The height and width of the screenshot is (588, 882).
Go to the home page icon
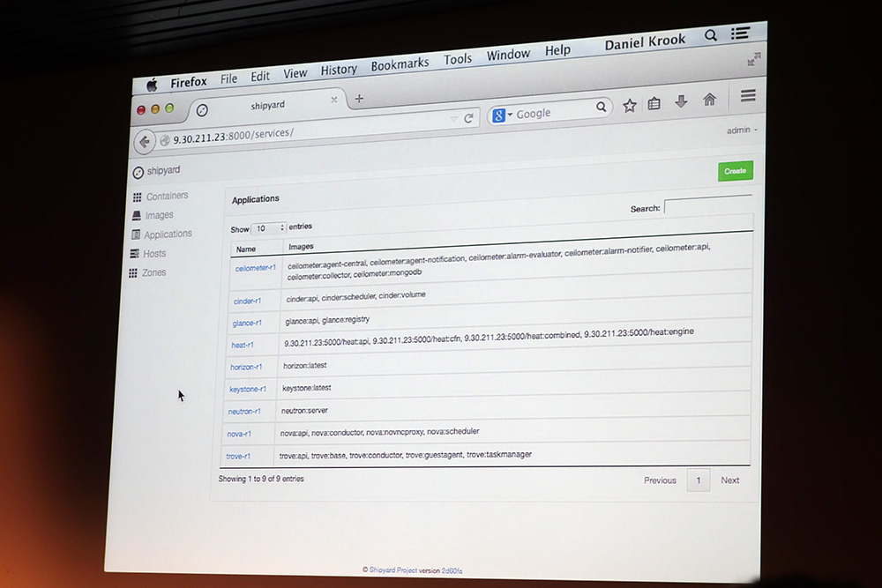click(709, 100)
